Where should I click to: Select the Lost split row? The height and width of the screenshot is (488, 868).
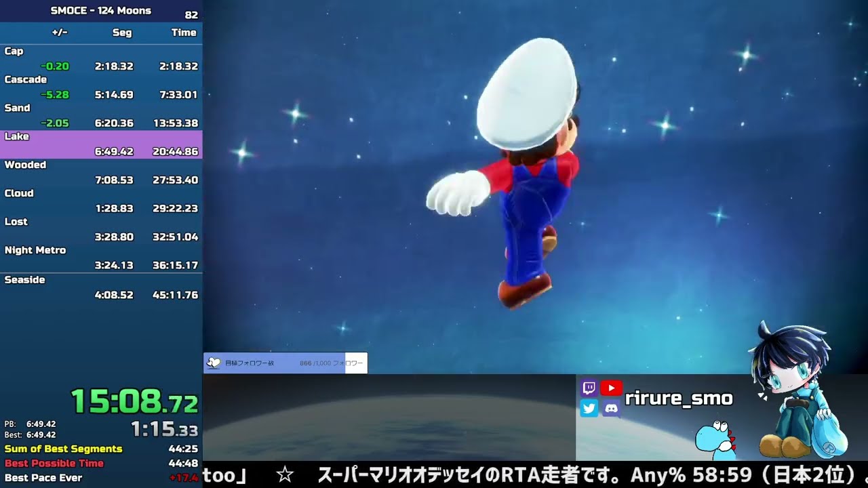101,230
